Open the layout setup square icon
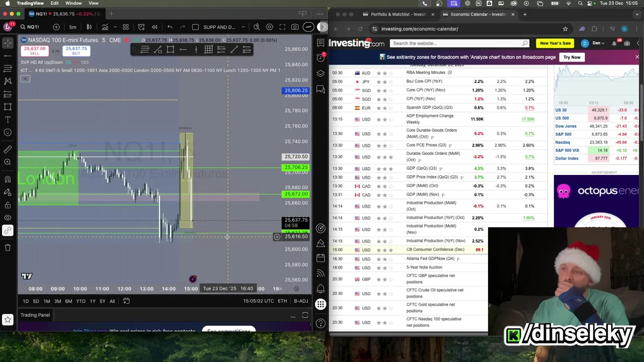 click(x=195, y=27)
